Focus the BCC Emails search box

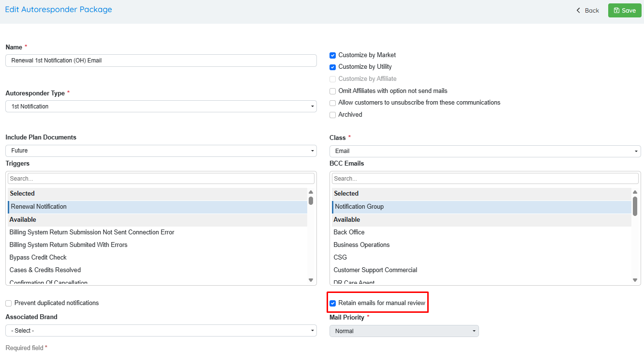pos(485,179)
